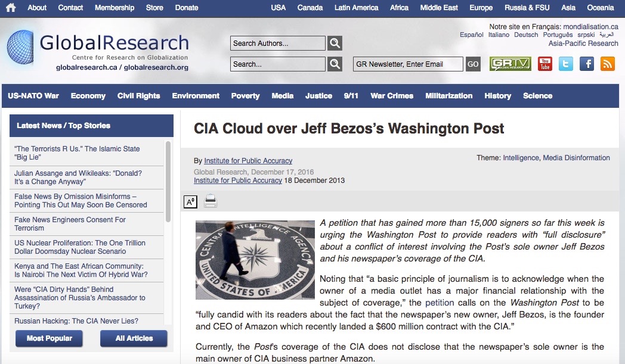Change article text size icon
Screen dimensions: 625x364
(x=190, y=201)
